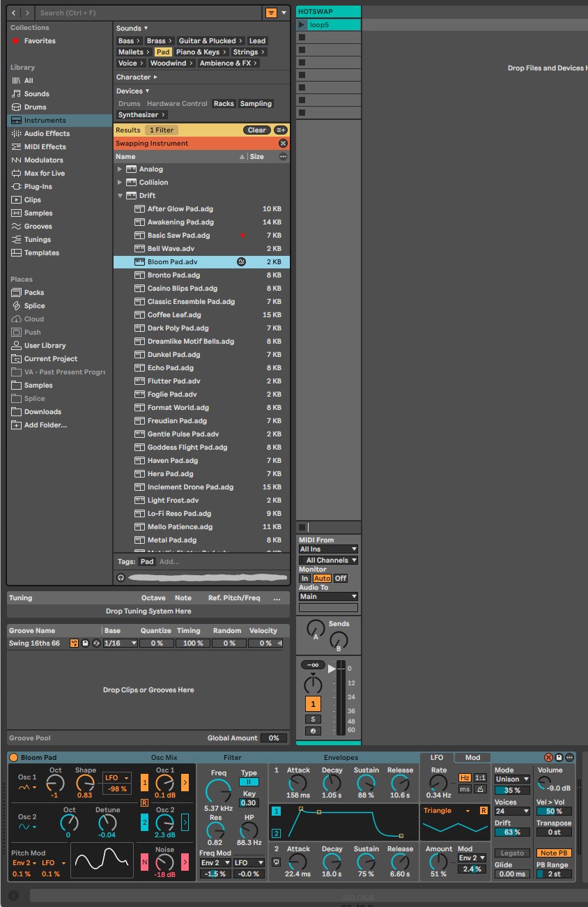Toggle the Noise oscillator N button
This screenshot has height=907, width=588.
tap(144, 862)
